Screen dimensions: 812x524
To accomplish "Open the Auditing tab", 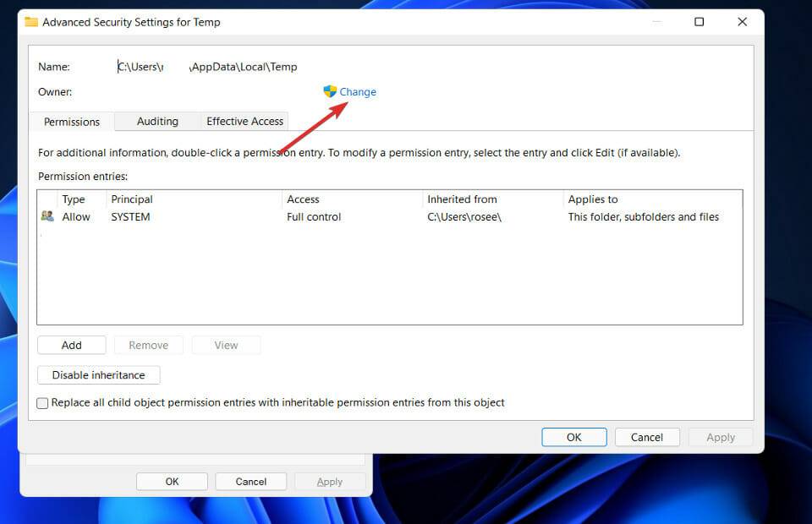I will 157,121.
